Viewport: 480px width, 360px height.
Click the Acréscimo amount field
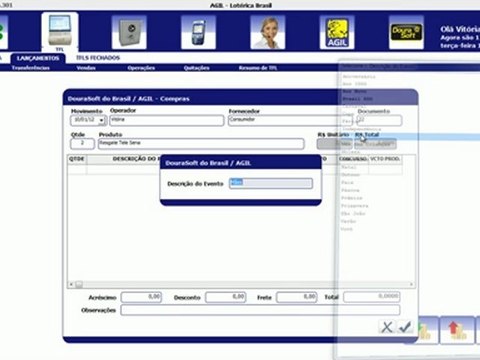141,297
